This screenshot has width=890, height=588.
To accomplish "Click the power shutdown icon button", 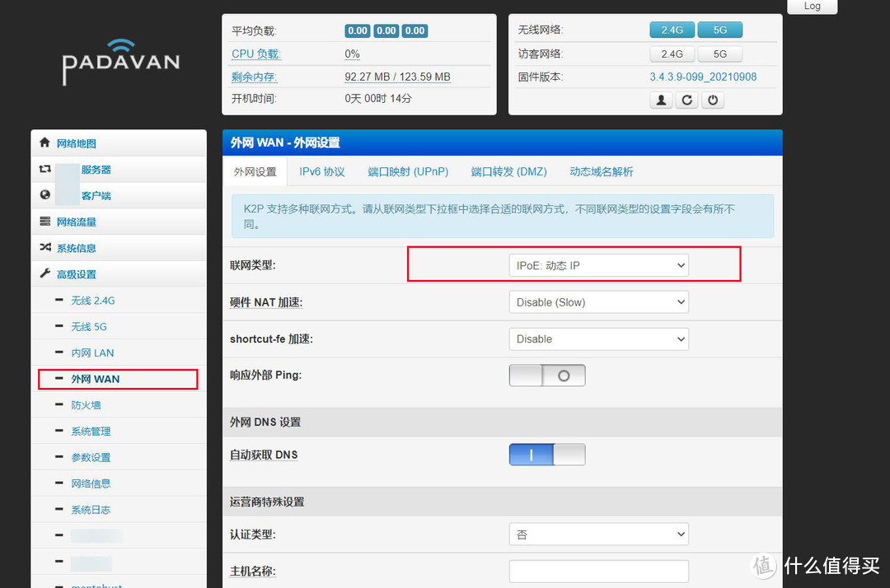I will [x=713, y=100].
